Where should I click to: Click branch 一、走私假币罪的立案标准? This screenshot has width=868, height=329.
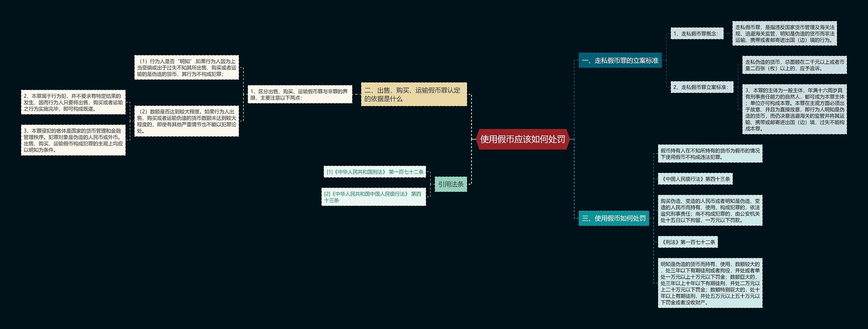tap(620, 60)
